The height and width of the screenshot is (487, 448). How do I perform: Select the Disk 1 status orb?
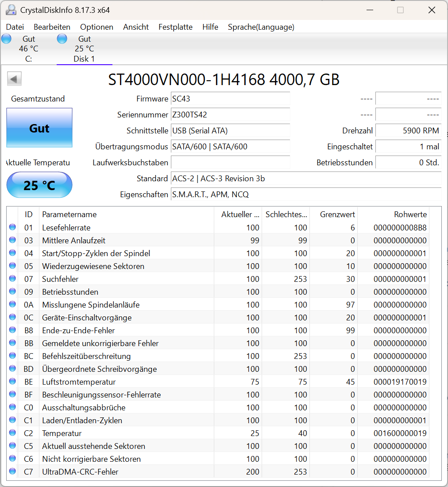tap(62, 39)
